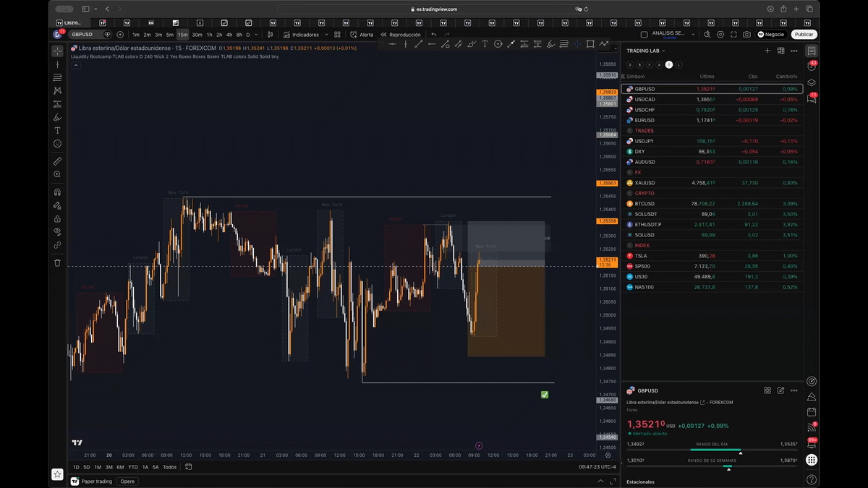Open chart settings gear icon
The height and width of the screenshot is (488, 868).
tap(720, 34)
